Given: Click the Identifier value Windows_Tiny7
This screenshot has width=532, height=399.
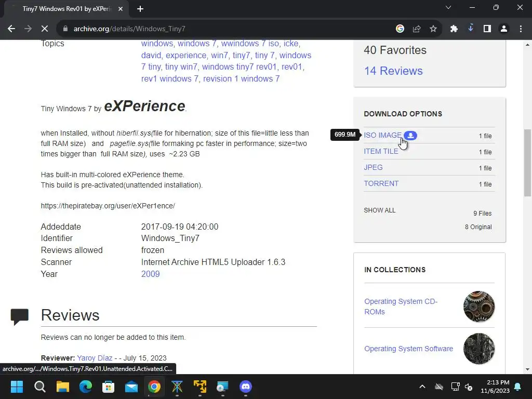Looking at the screenshot, I should 170,238.
